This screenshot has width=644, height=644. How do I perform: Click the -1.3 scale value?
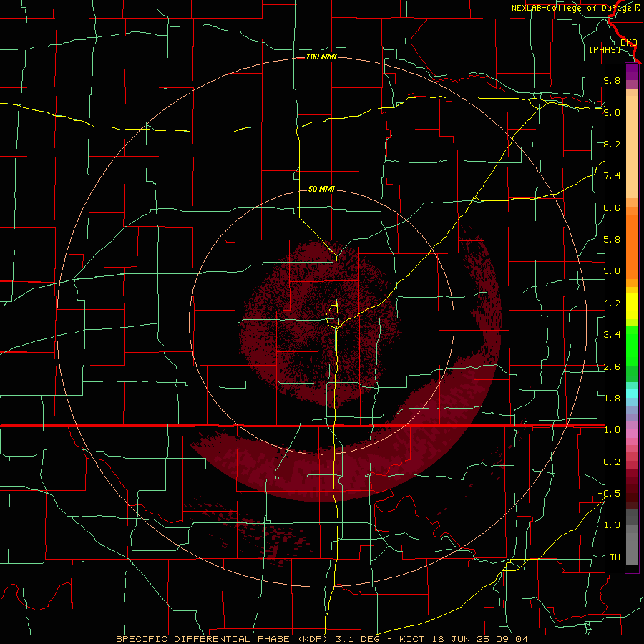coord(609,525)
